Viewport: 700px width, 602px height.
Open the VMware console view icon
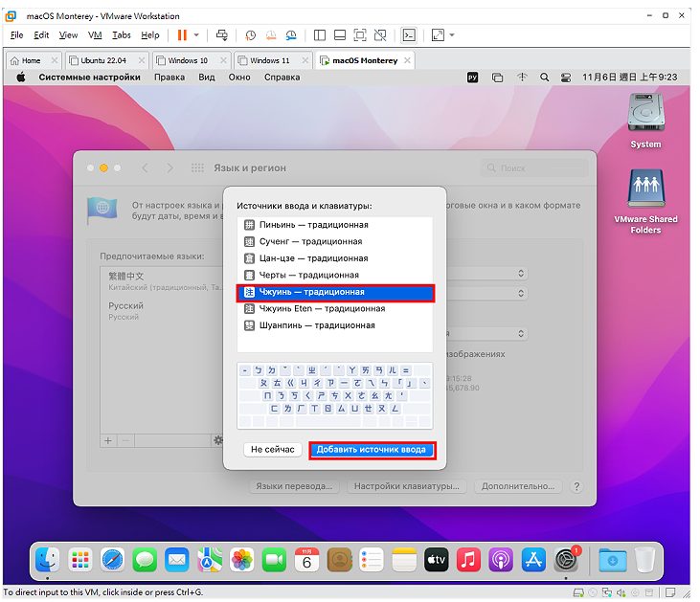[x=409, y=35]
